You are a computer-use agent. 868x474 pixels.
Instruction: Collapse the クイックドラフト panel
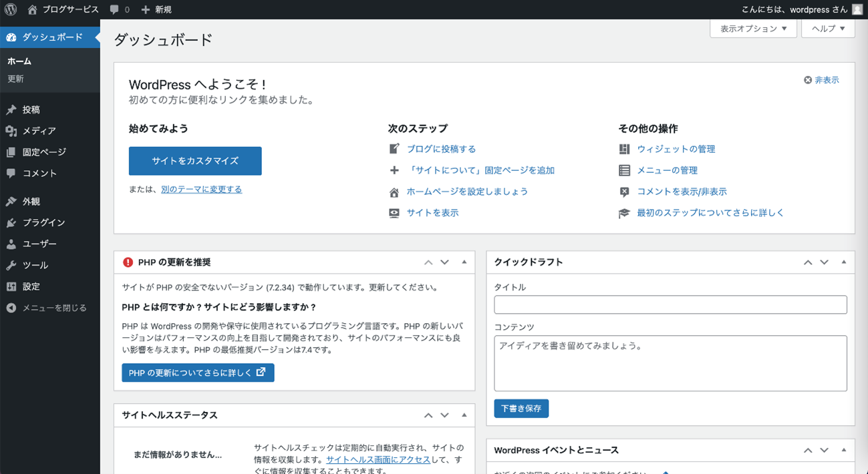[843, 262]
